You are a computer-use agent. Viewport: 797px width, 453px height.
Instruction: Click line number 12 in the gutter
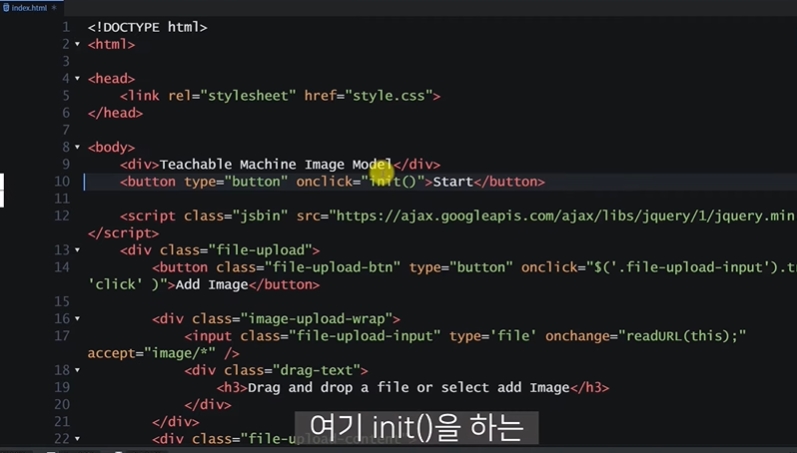pyautogui.click(x=62, y=216)
